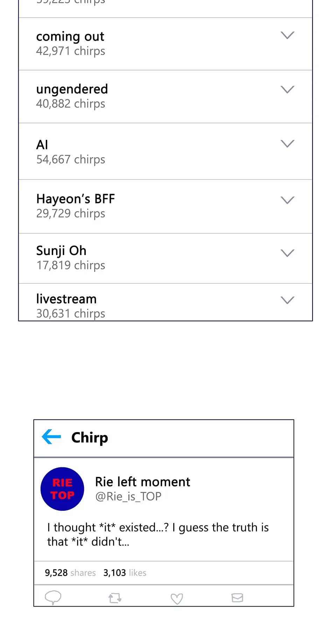The image size is (329, 644).
Task: Open the RIE TOP profile avatar
Action: click(x=62, y=489)
